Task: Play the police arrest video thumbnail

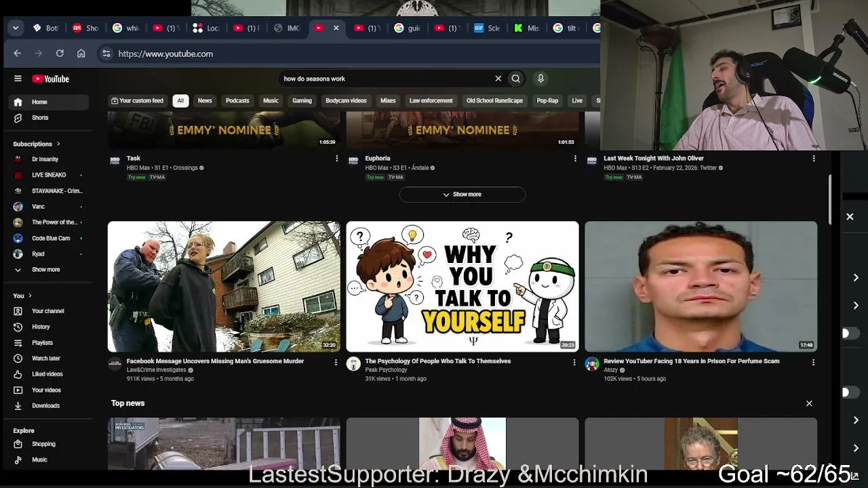Action: [224, 287]
